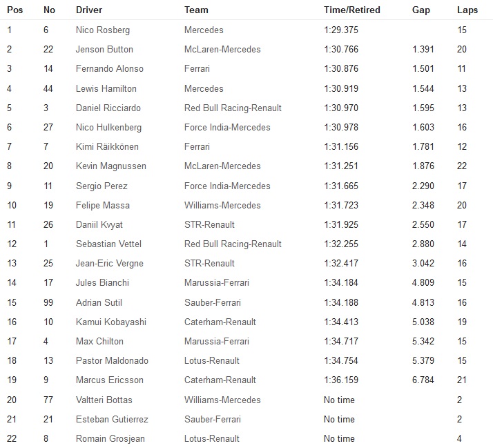Image resolution: width=493 pixels, height=448 pixels.
Task: Click the Driver column header
Action: click(89, 10)
